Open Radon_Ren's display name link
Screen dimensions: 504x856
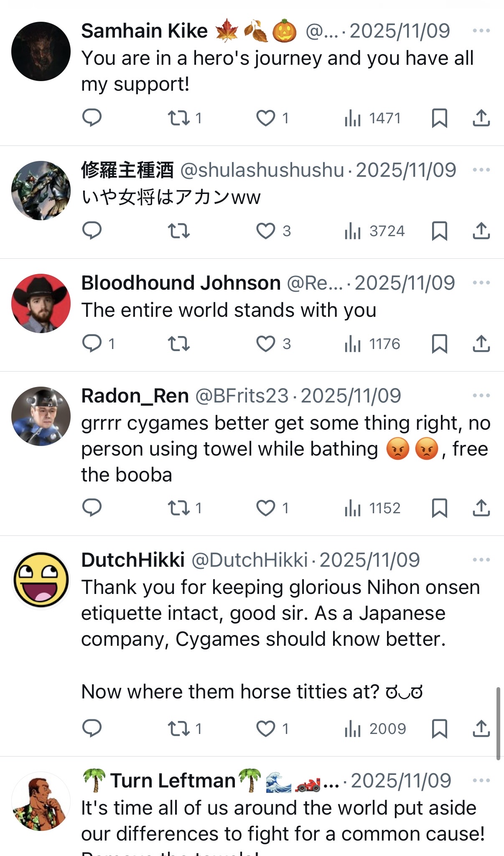[135, 396]
